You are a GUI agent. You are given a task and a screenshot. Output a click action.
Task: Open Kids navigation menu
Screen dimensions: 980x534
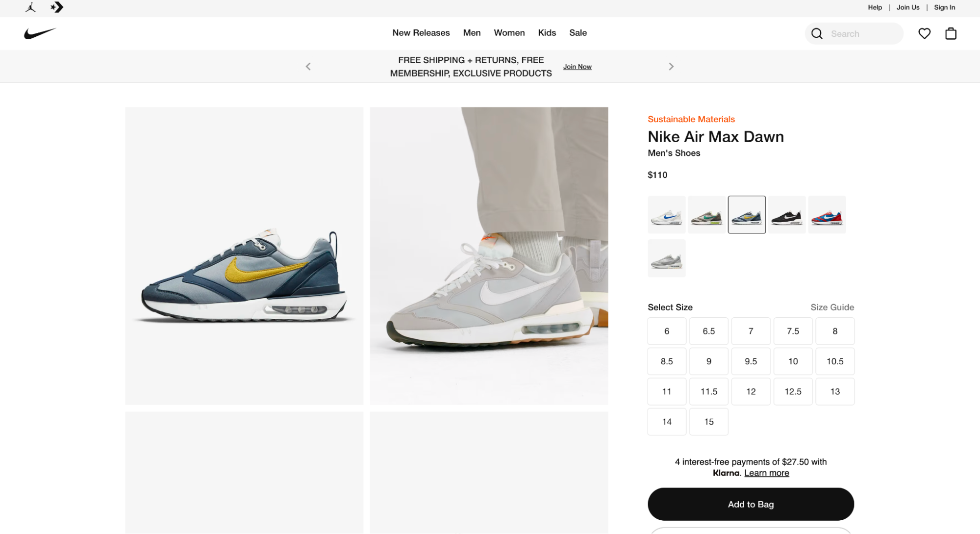point(547,33)
